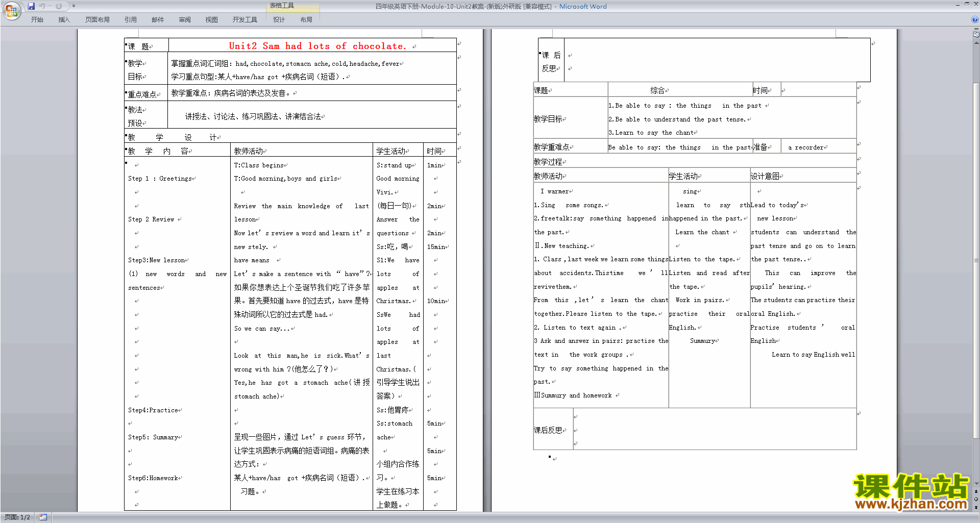The image size is (980, 523).
Task: Click the '10min' time cell
Action: (436, 301)
